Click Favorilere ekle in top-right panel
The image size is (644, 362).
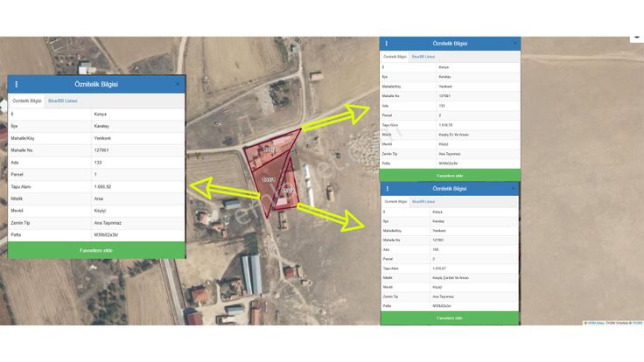(450, 174)
